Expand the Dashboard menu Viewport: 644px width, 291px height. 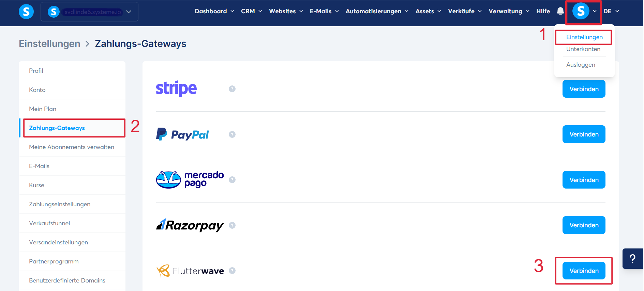point(214,11)
